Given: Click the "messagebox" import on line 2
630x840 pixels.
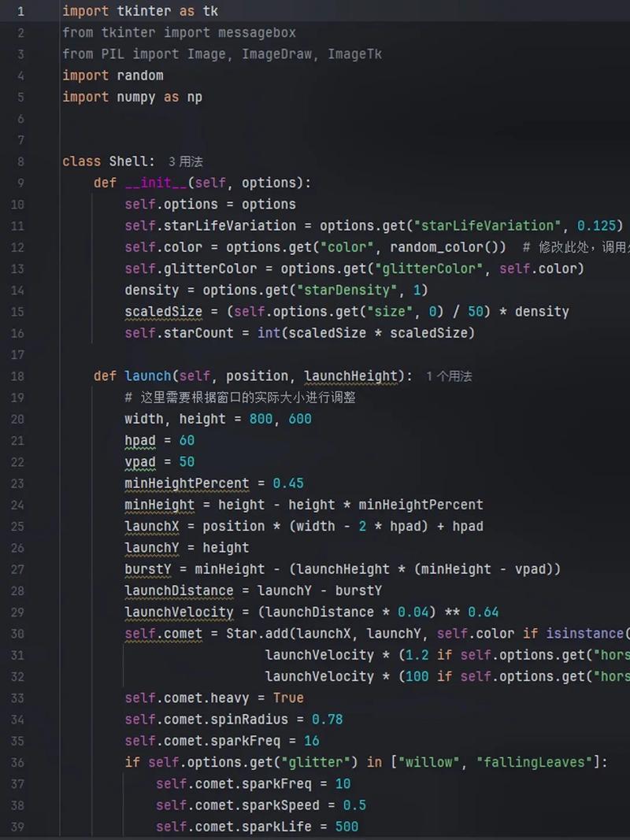Looking at the screenshot, I should [258, 32].
